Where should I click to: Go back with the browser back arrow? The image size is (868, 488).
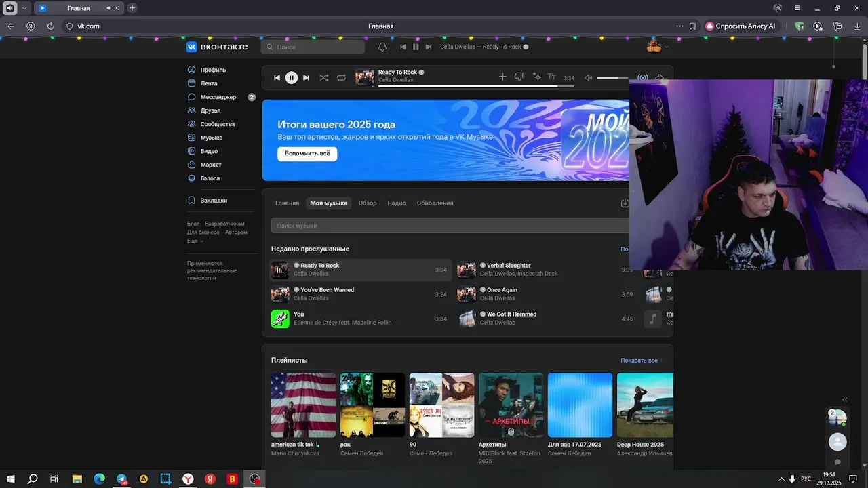point(11,26)
